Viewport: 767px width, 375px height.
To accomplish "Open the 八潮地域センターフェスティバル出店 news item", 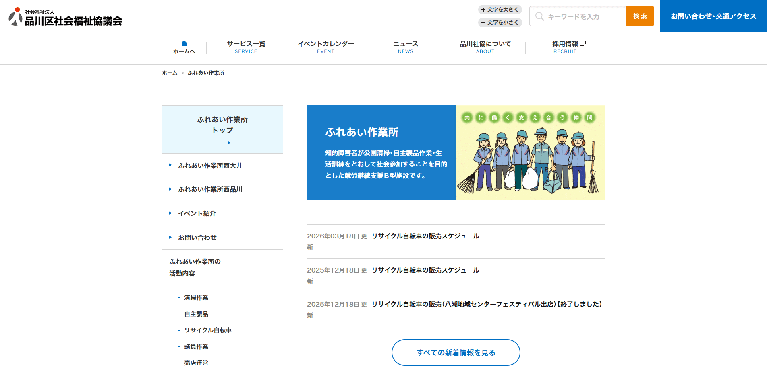I will click(487, 304).
